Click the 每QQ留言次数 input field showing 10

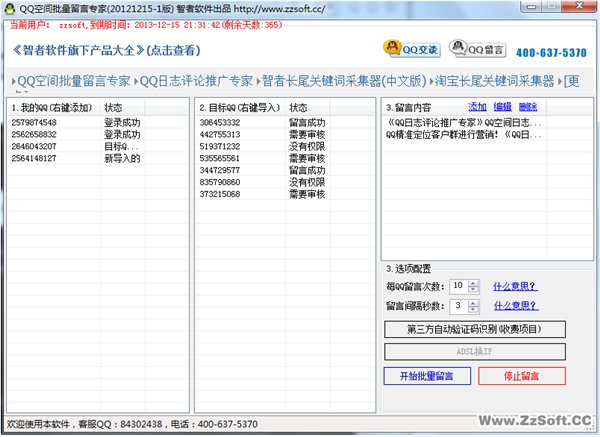point(459,286)
